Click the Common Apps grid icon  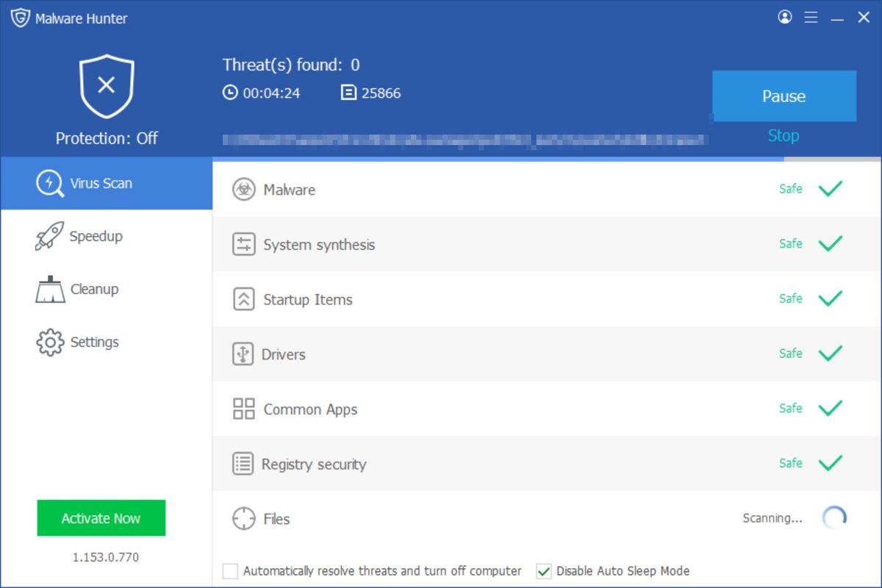tap(244, 409)
